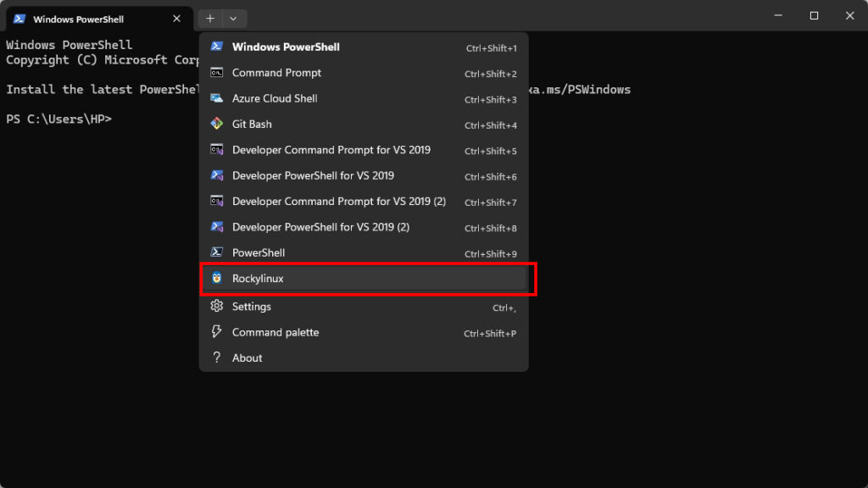Click the Ctrl+Shift+5 shortcut text

coord(491,151)
